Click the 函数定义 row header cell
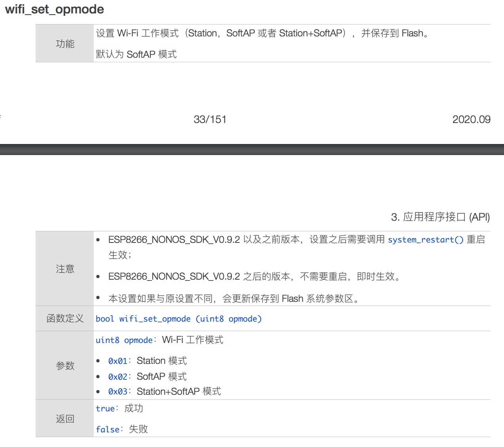Viewport: 504px width, 447px height. [65, 318]
